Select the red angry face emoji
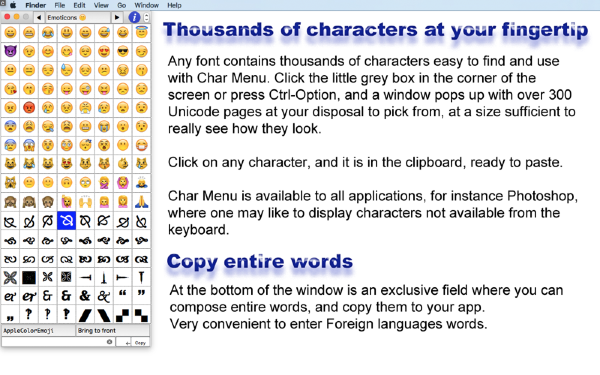The width and height of the screenshot is (600, 375). point(29,108)
